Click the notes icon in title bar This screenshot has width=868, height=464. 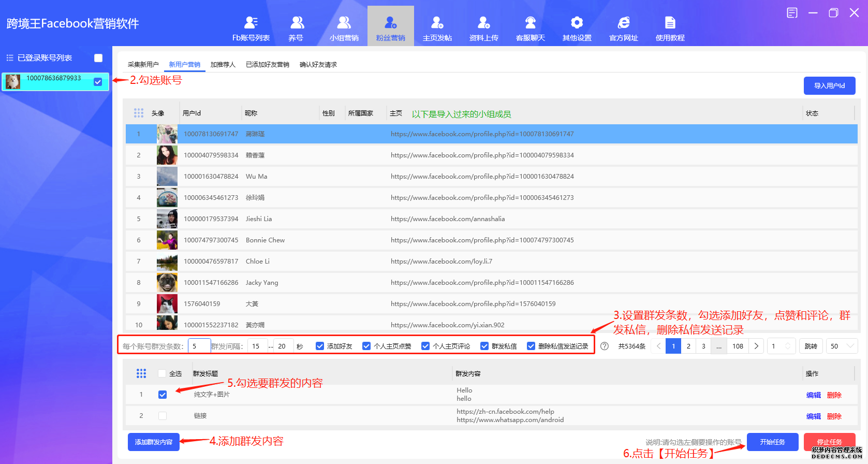(792, 13)
